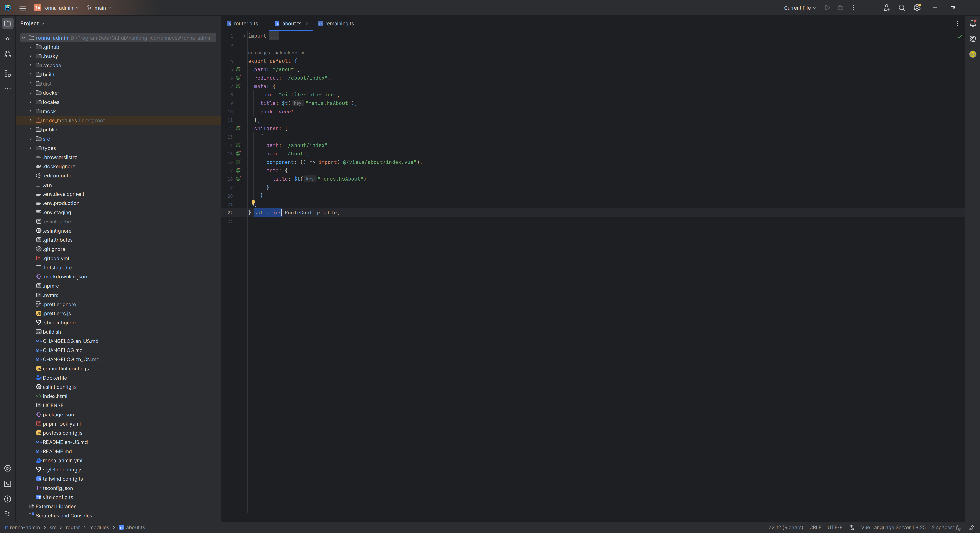The height and width of the screenshot is (533, 980).
Task: Expand the src folder
Action: click(30, 138)
